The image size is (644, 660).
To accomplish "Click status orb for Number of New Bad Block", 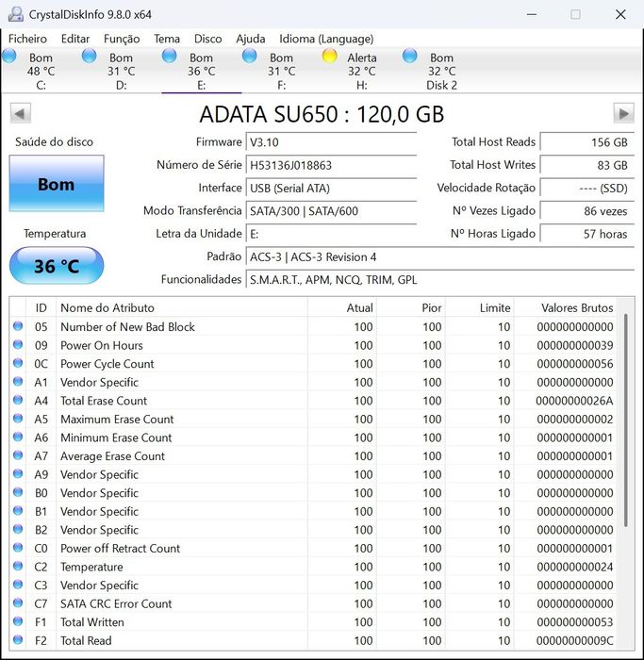I will (x=18, y=326).
